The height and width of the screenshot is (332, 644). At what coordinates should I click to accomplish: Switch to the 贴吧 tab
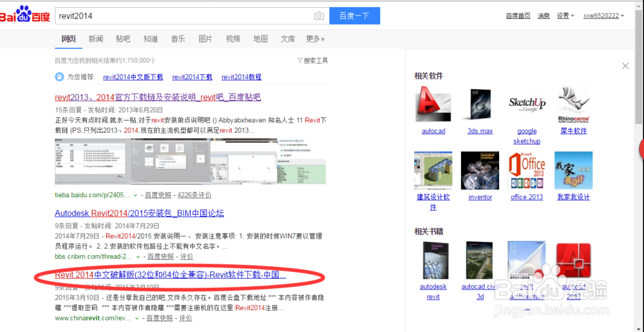[x=123, y=39]
